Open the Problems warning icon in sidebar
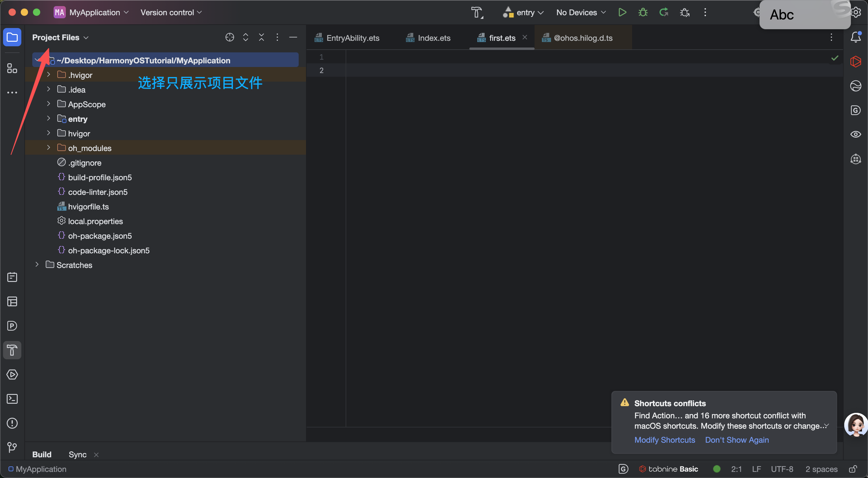 [12, 423]
